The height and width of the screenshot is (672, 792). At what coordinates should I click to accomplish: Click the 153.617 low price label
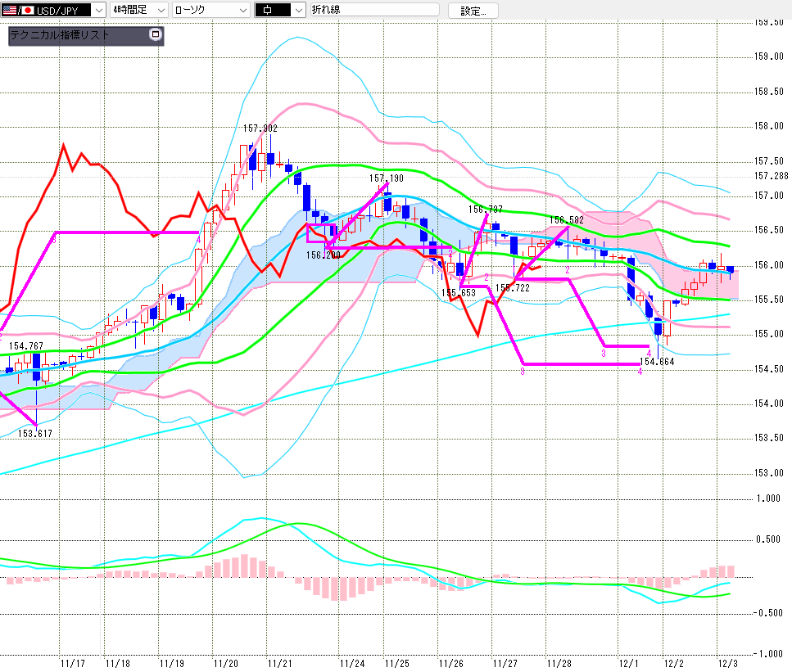36,434
